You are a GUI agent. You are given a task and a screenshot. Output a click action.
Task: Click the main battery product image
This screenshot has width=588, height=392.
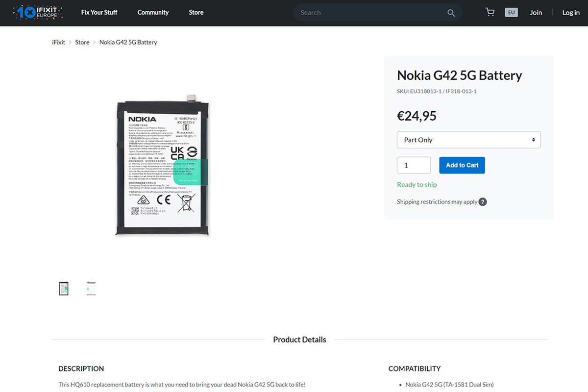(163, 166)
